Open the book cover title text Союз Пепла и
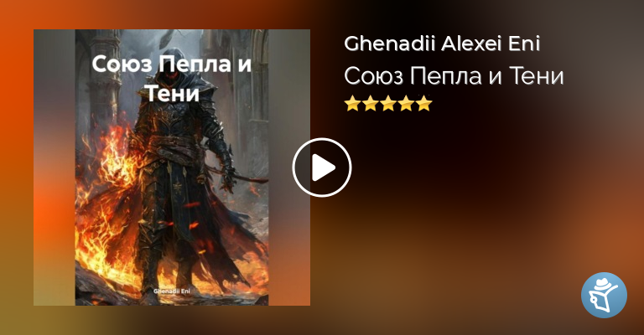The height and width of the screenshot is (335, 644). (172, 64)
